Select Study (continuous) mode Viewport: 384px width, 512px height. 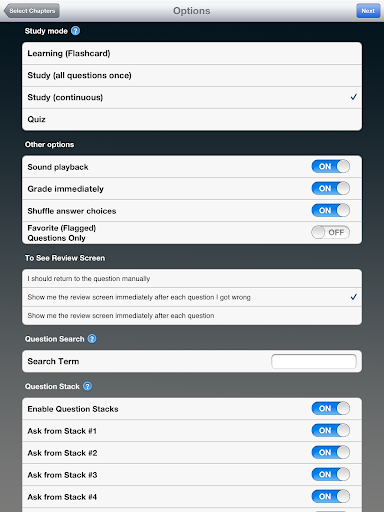(192, 97)
